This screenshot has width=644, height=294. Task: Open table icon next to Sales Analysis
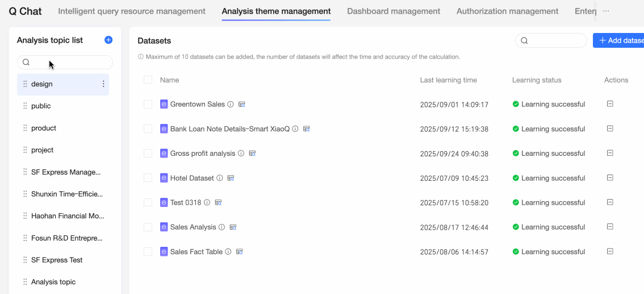click(233, 227)
